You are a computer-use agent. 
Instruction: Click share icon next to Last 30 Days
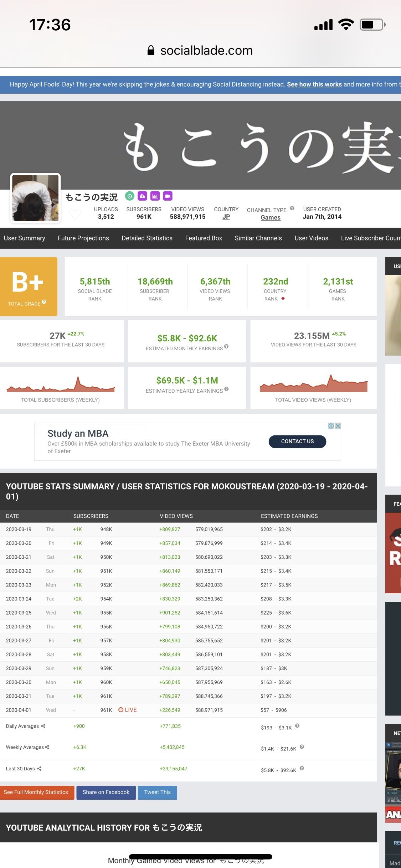(x=39, y=769)
